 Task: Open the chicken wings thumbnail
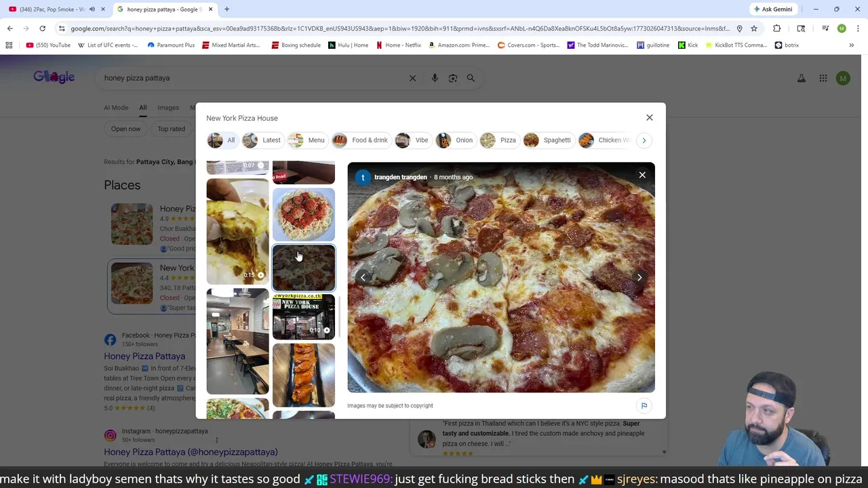(x=304, y=375)
